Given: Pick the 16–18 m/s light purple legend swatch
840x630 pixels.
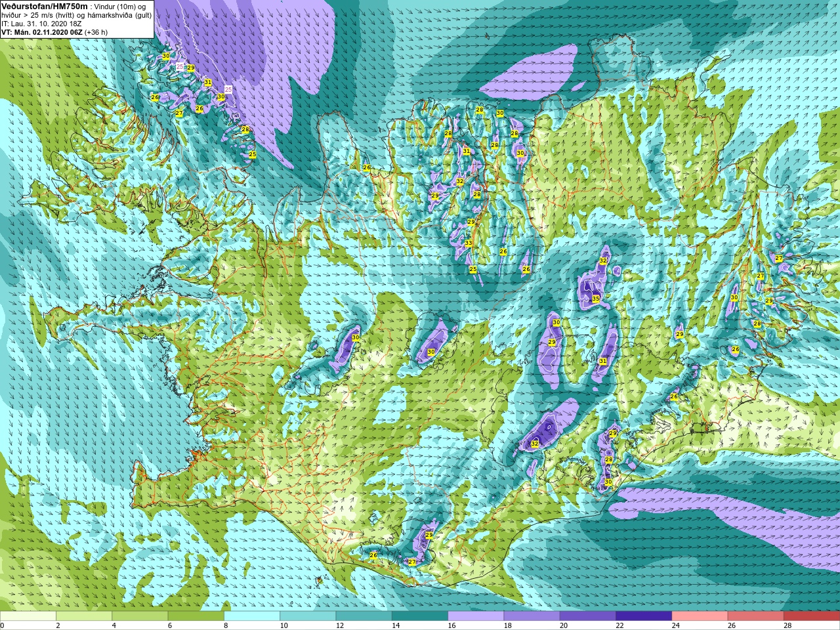Looking at the screenshot, I should pos(476,616).
